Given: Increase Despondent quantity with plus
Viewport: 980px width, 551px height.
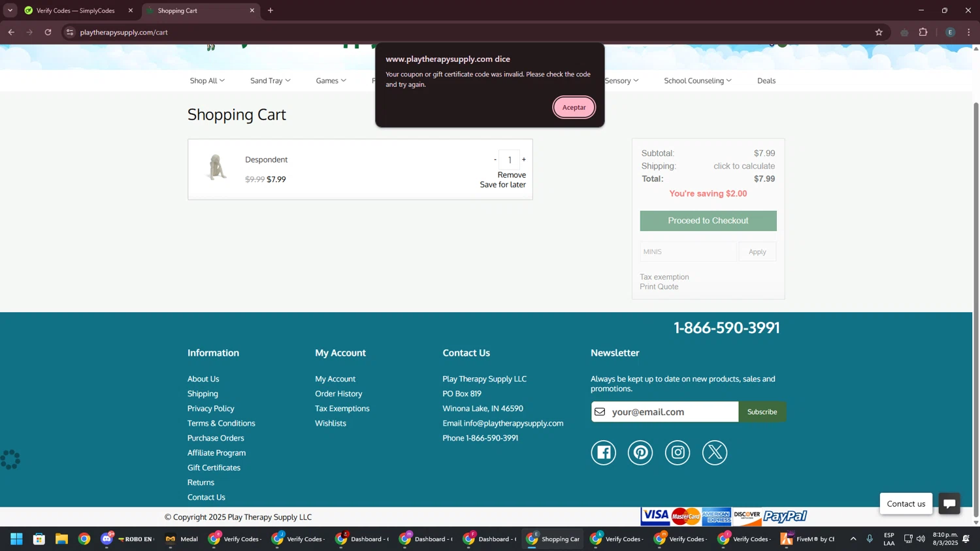Looking at the screenshot, I should [524, 159].
